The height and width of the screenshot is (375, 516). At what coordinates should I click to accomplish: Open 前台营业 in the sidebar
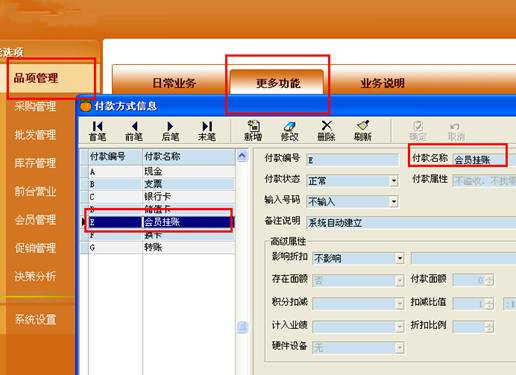pyautogui.click(x=35, y=191)
